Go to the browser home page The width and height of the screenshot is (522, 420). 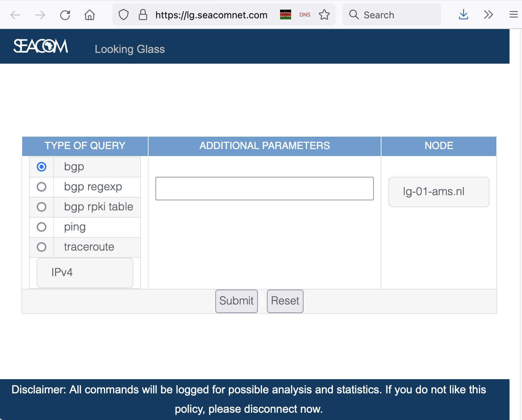pyautogui.click(x=90, y=15)
